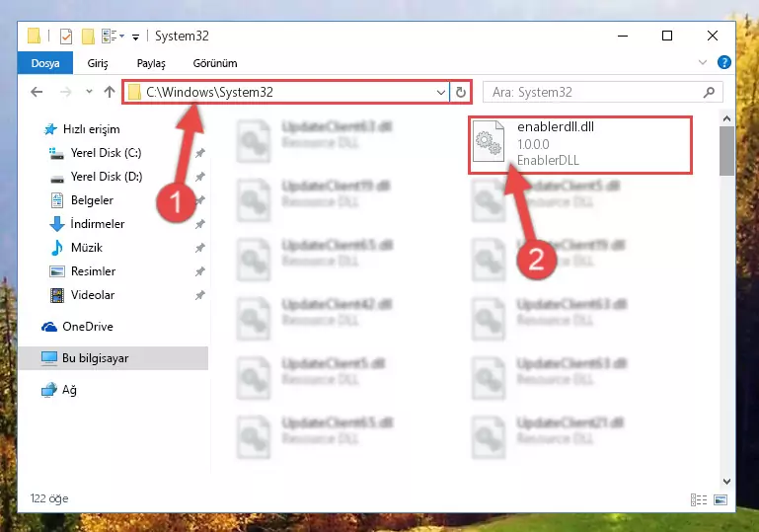Select Hızlı erişim in navigation pane

coord(92,129)
